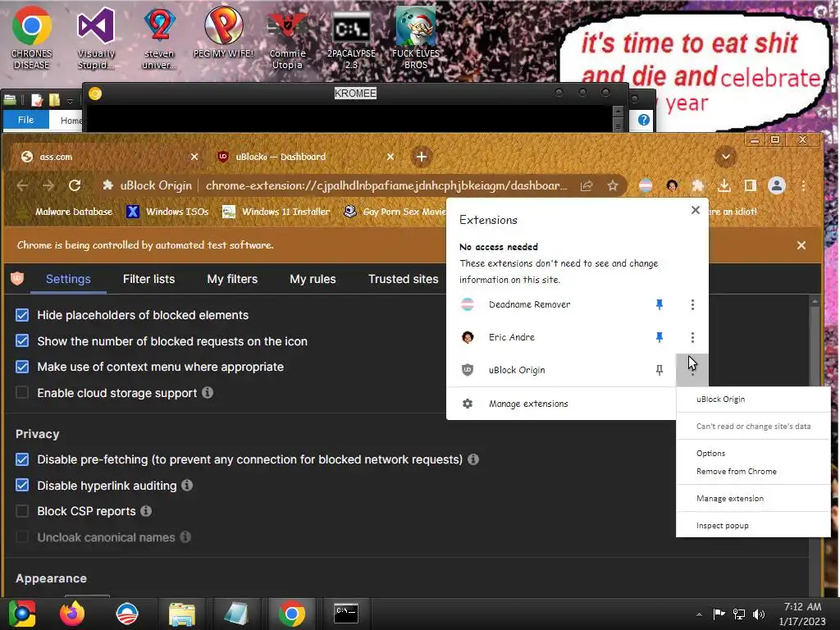840x630 pixels.
Task: Click the Chrome back arrow
Action: (x=22, y=185)
